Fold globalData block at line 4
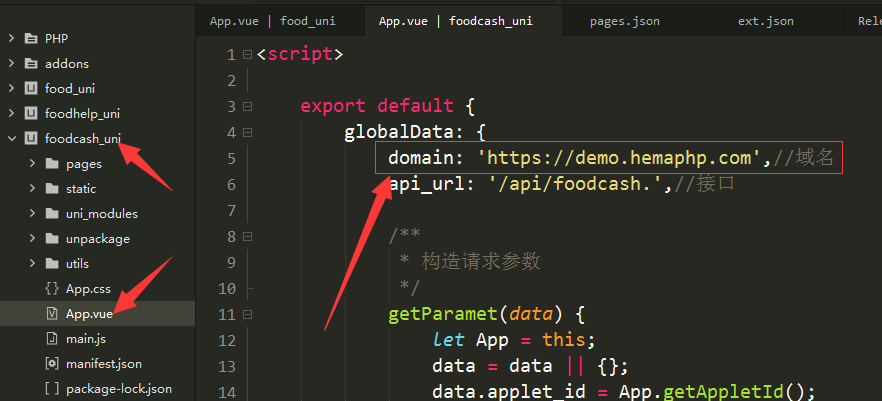 tap(247, 133)
